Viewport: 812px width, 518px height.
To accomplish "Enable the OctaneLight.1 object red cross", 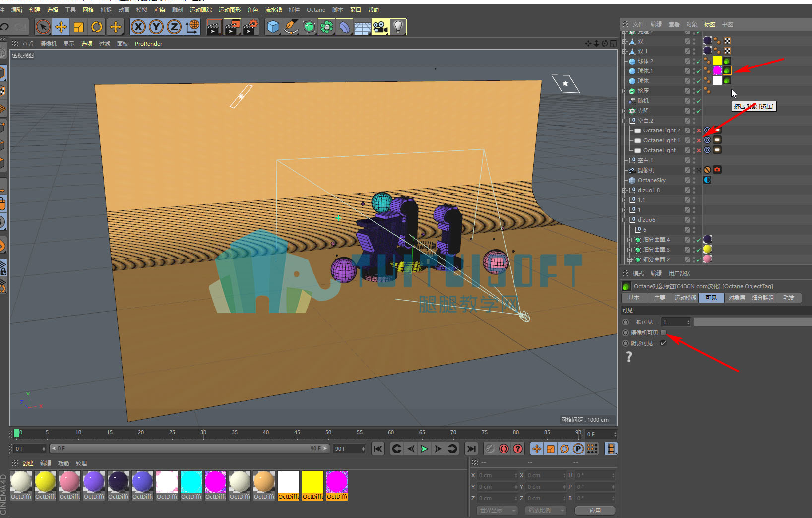I will [x=699, y=141].
